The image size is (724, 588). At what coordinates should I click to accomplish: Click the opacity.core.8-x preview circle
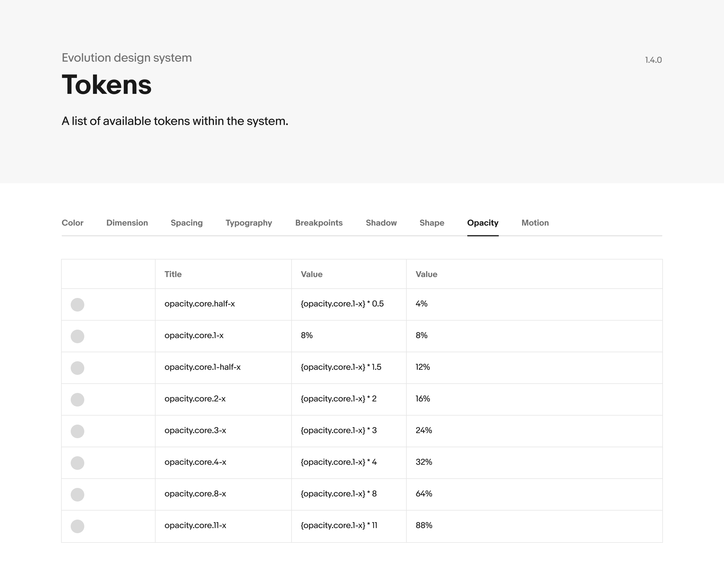click(x=77, y=494)
